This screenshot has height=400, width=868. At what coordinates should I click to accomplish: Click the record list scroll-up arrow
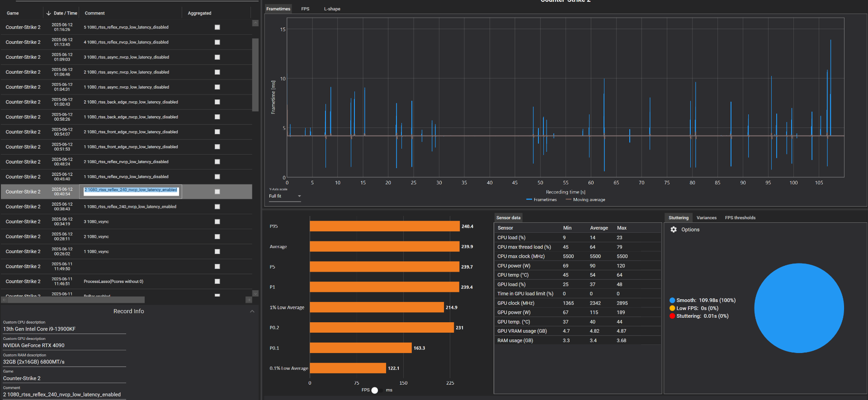point(255,23)
